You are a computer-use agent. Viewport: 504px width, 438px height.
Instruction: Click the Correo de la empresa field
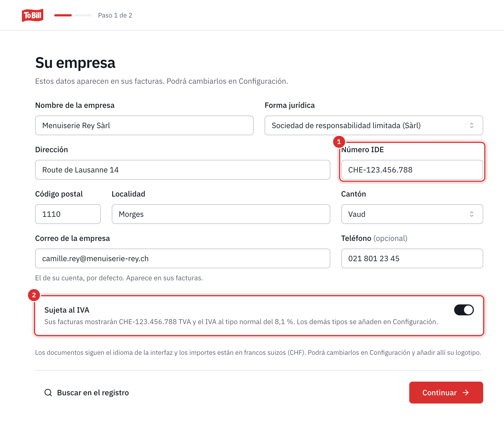click(183, 258)
